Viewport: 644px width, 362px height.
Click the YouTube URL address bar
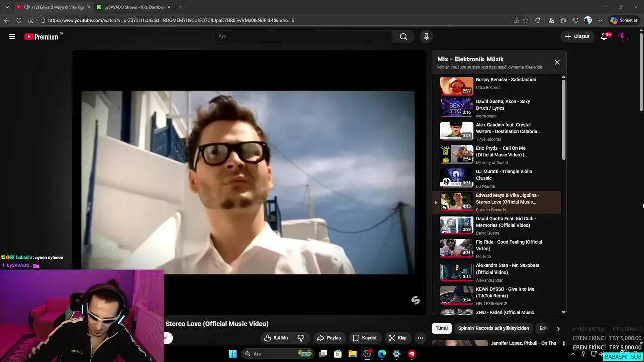tap(171, 20)
